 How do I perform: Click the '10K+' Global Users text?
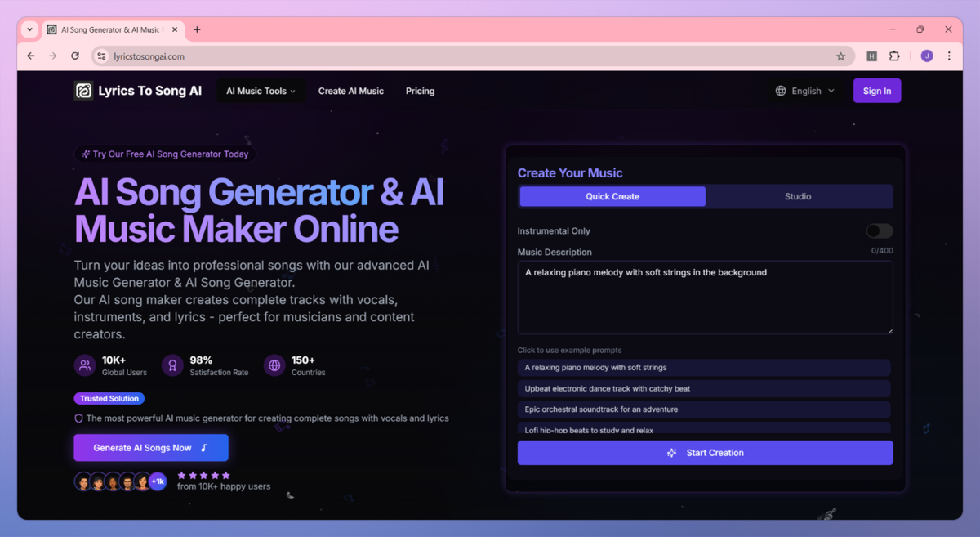[114, 360]
